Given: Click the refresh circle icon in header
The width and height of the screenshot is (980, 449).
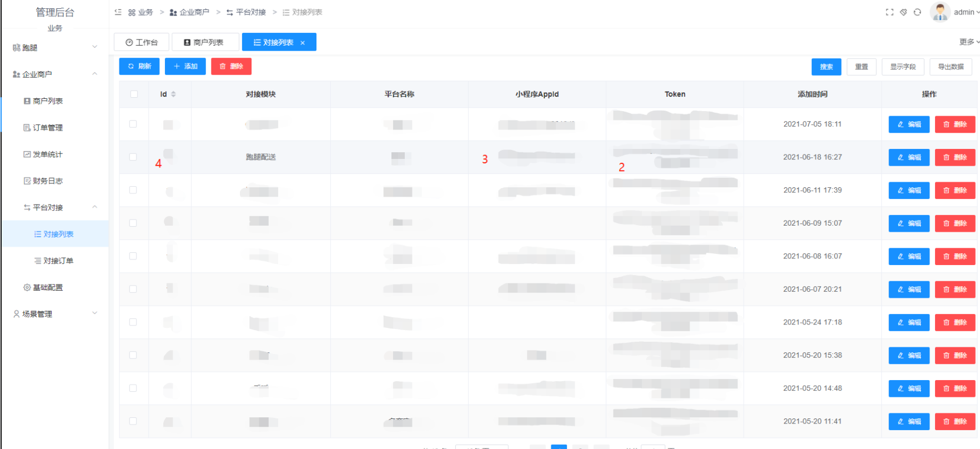Looking at the screenshot, I should click(917, 12).
